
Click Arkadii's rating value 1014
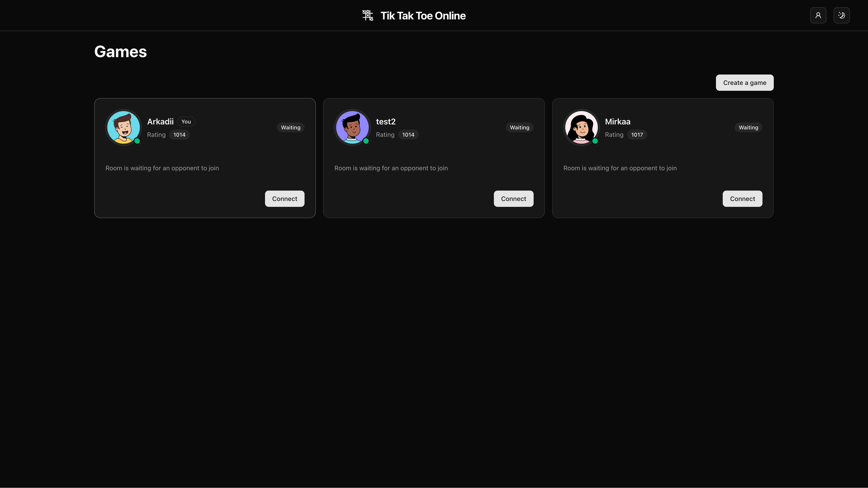179,134
